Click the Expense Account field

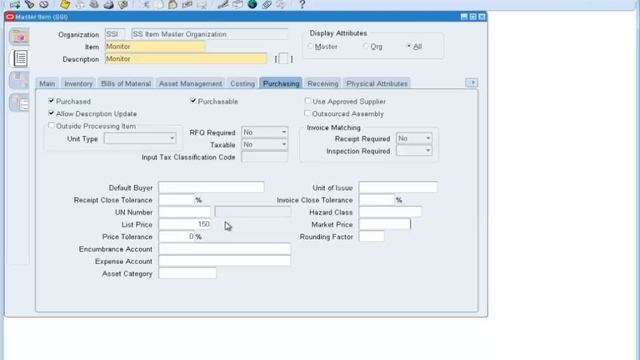[224, 261]
